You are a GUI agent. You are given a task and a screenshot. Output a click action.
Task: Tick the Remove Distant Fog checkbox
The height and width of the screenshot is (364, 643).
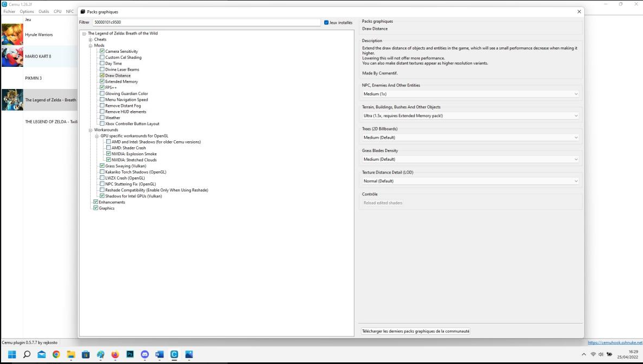pos(102,106)
